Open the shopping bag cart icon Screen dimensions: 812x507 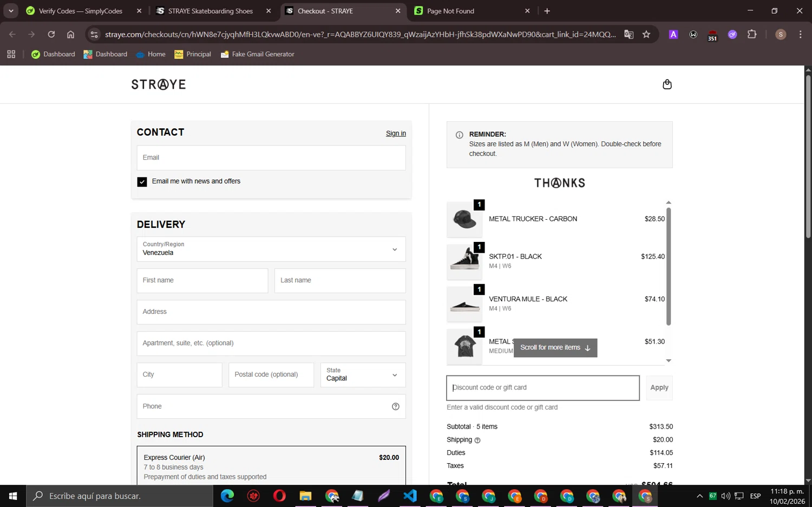(x=667, y=84)
